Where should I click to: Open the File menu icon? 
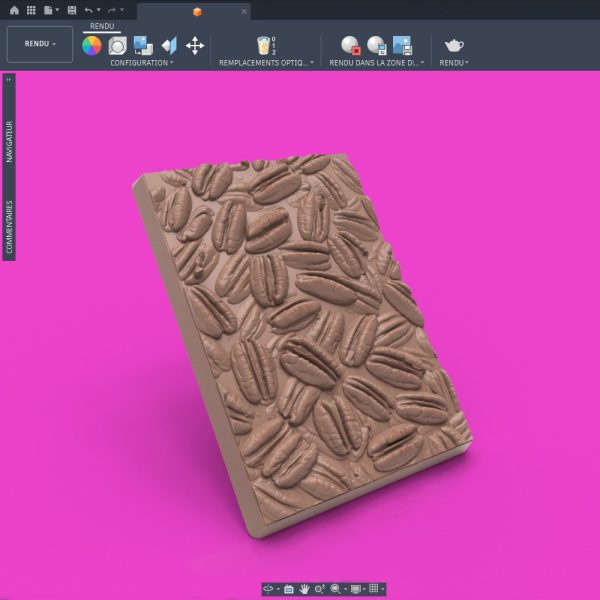click(48, 10)
